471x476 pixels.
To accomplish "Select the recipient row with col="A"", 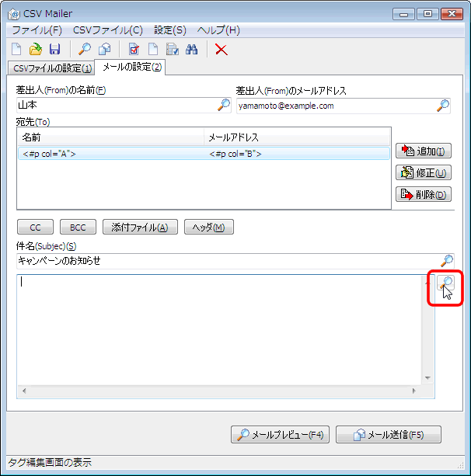I will (x=109, y=154).
